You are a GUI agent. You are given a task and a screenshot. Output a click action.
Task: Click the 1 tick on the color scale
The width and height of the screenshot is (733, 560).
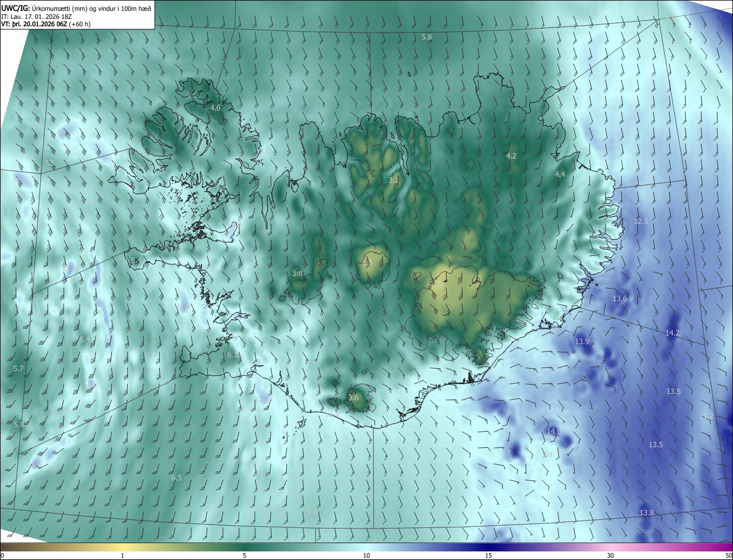pyautogui.click(x=123, y=555)
